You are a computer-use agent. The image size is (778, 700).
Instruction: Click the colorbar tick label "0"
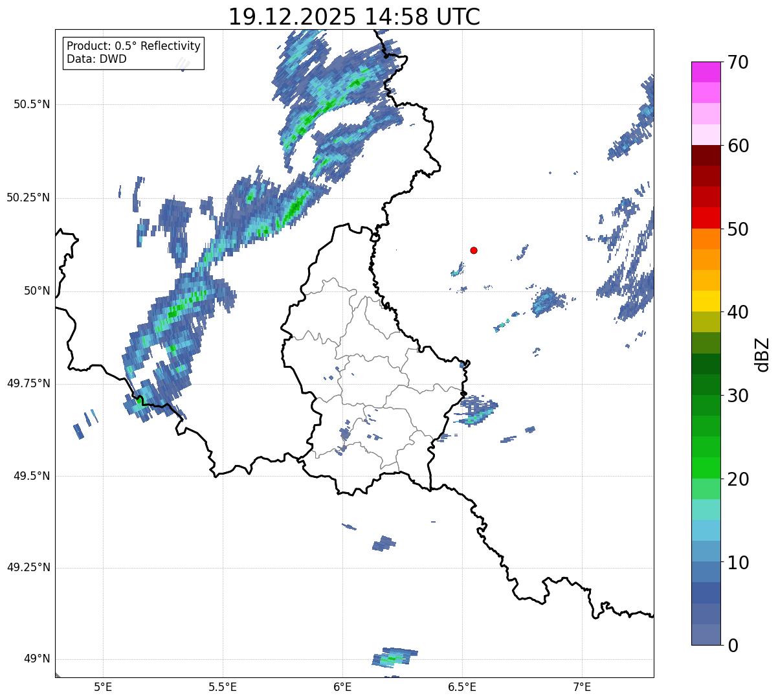click(733, 646)
